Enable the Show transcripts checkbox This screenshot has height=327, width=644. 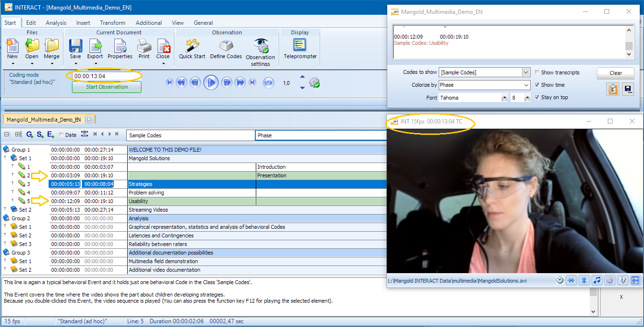point(537,72)
